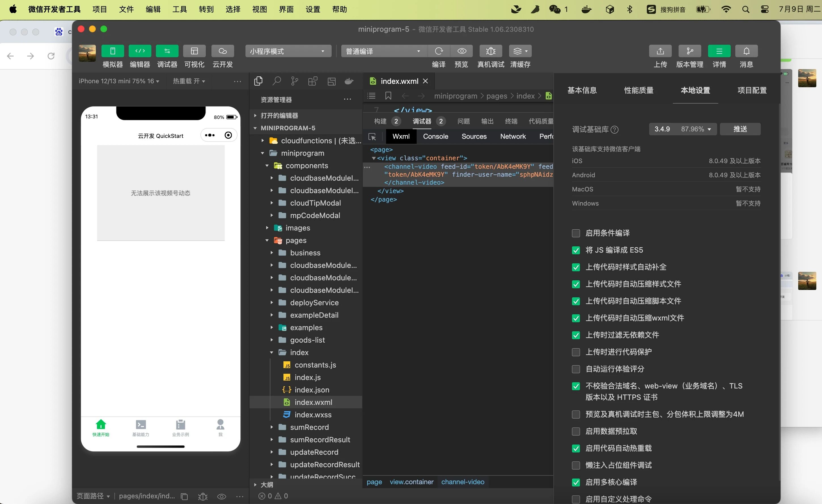The image size is (822, 504).
Task: Open the index.js file in the explorer
Action: click(307, 377)
